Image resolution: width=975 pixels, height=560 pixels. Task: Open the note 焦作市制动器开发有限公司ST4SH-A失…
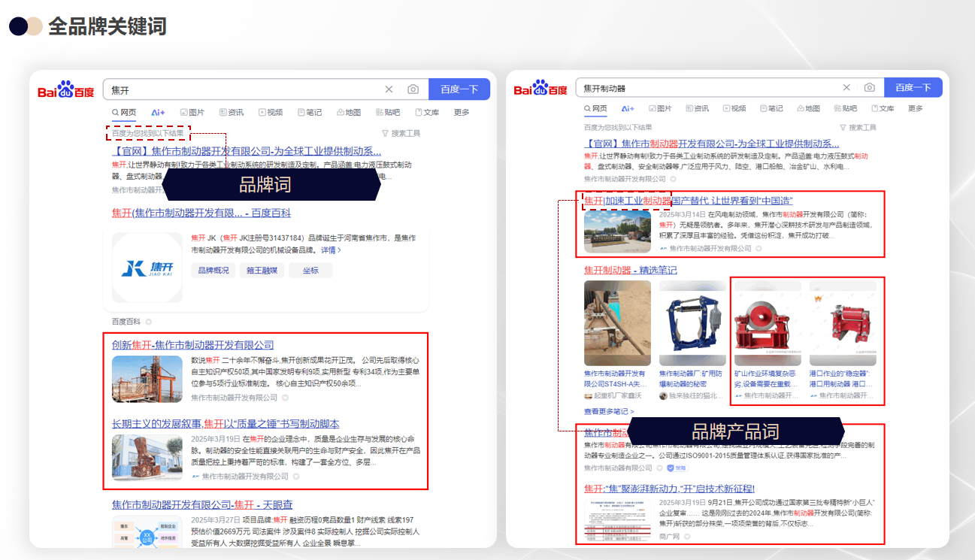click(616, 378)
